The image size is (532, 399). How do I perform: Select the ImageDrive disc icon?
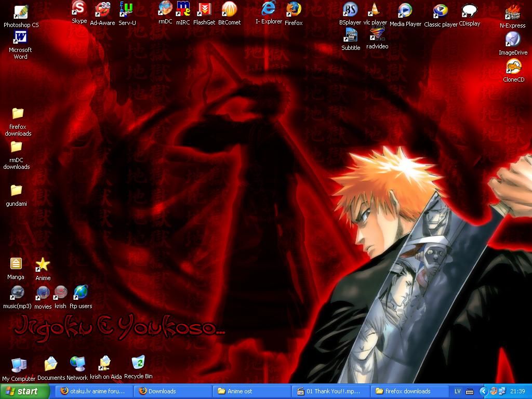[513, 39]
